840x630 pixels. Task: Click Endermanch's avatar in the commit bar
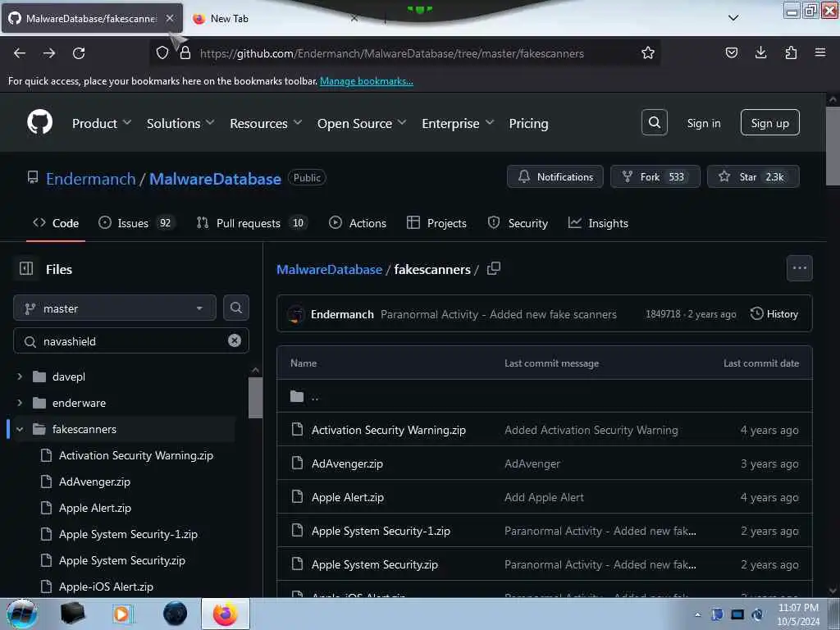pyautogui.click(x=295, y=314)
